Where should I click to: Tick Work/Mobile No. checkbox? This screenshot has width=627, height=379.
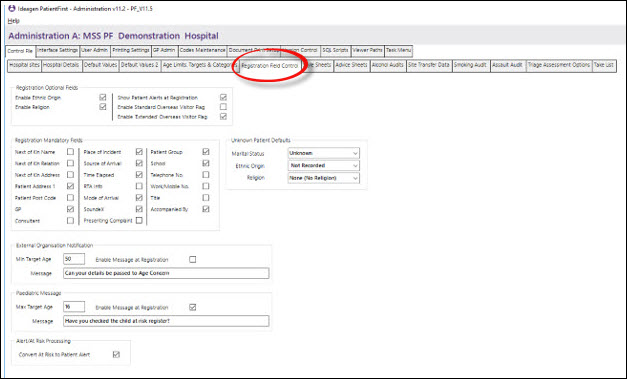point(206,186)
